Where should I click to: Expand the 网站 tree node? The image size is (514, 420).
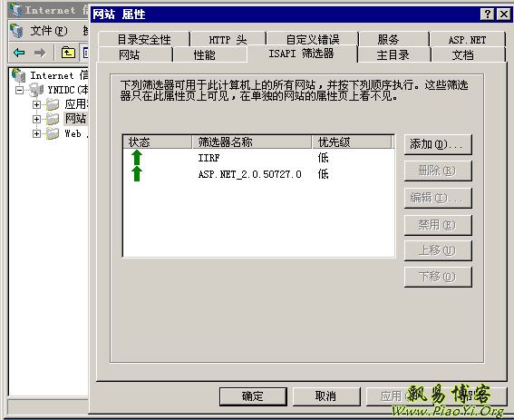click(36, 119)
